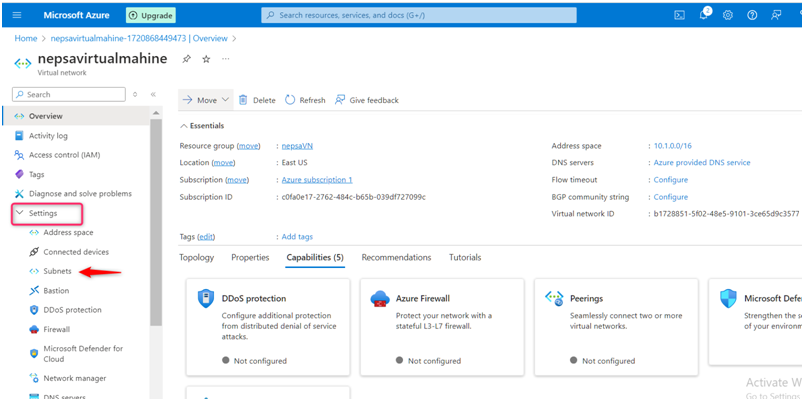The width and height of the screenshot is (804, 401).
Task: Open Azure provided DNS service link
Action: 702,163
